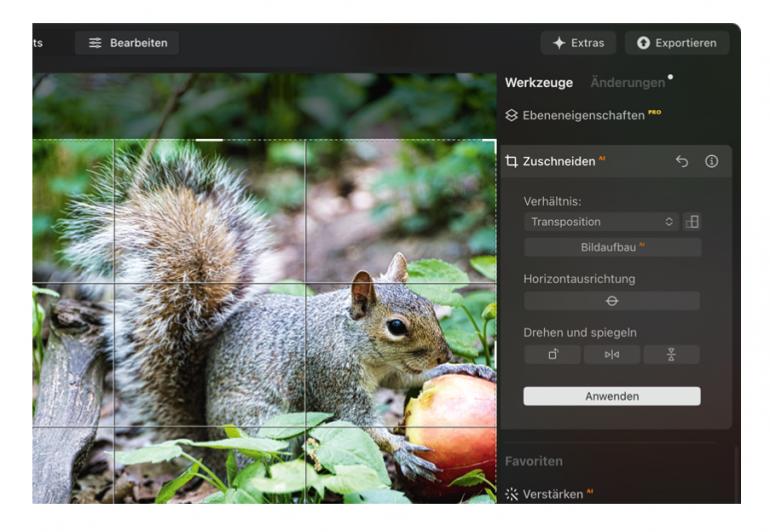Click the Zuschneiden reset arrow icon
Image resolution: width=770 pixels, height=532 pixels.
682,161
